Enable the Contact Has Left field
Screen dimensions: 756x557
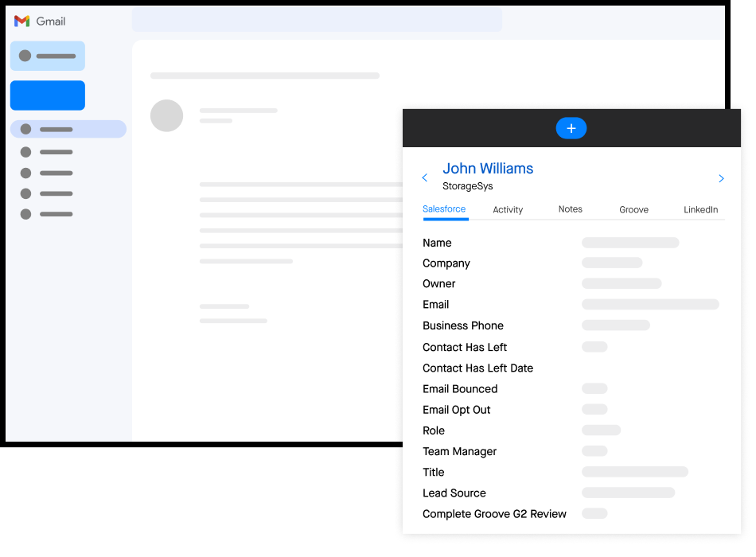click(x=594, y=347)
